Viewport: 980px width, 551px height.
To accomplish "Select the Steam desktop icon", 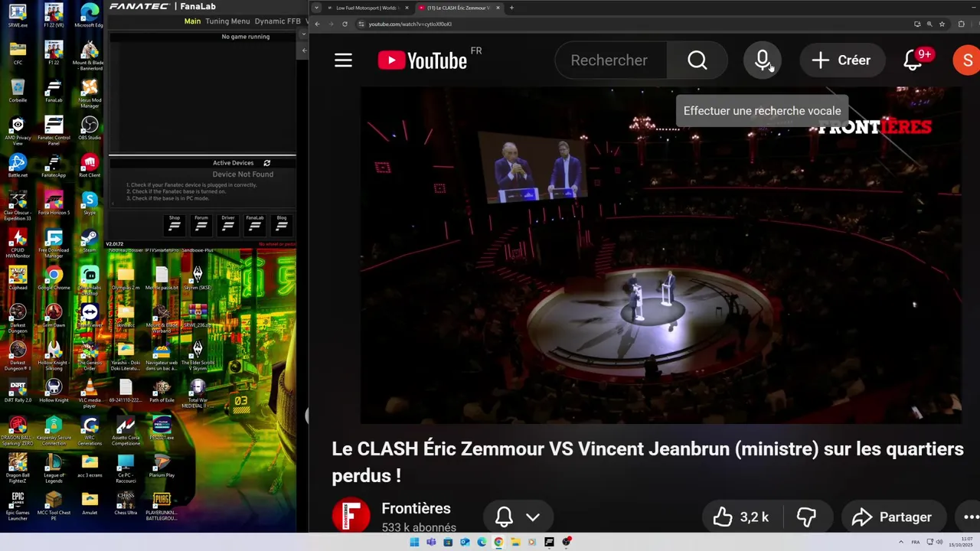I will 90,241.
